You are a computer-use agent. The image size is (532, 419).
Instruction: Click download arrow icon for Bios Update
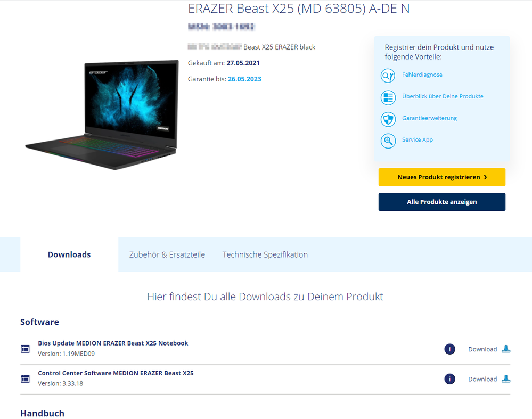coord(506,349)
